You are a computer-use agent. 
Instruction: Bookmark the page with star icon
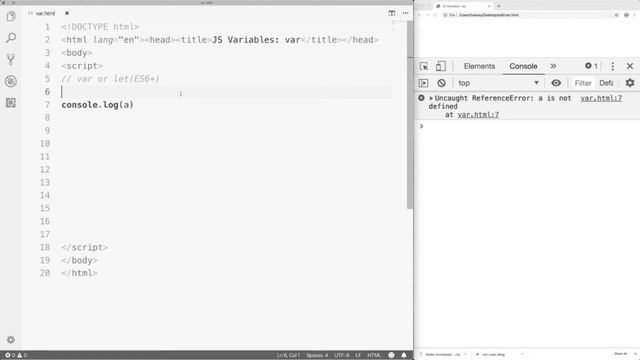pyautogui.click(x=616, y=15)
